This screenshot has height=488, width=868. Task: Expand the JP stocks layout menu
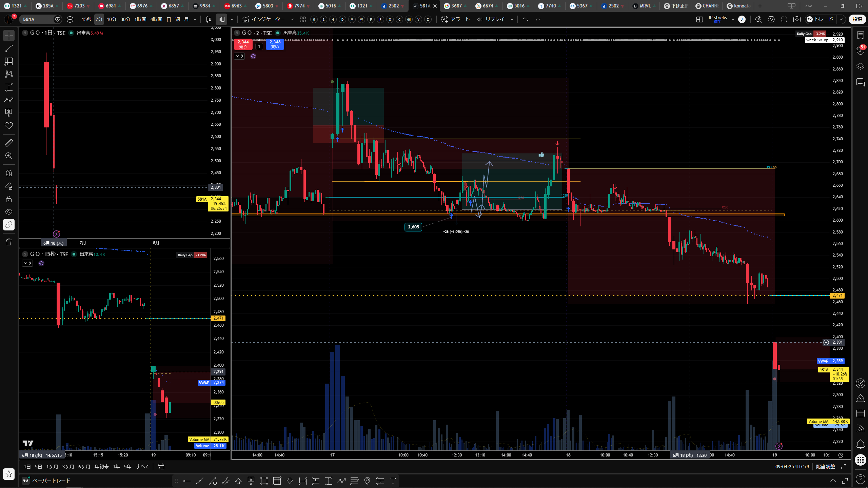[x=733, y=19]
